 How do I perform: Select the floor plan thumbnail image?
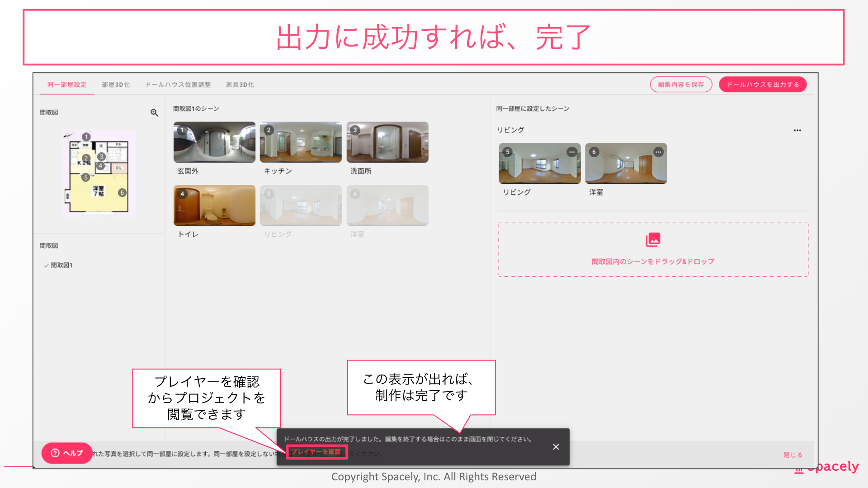99,174
